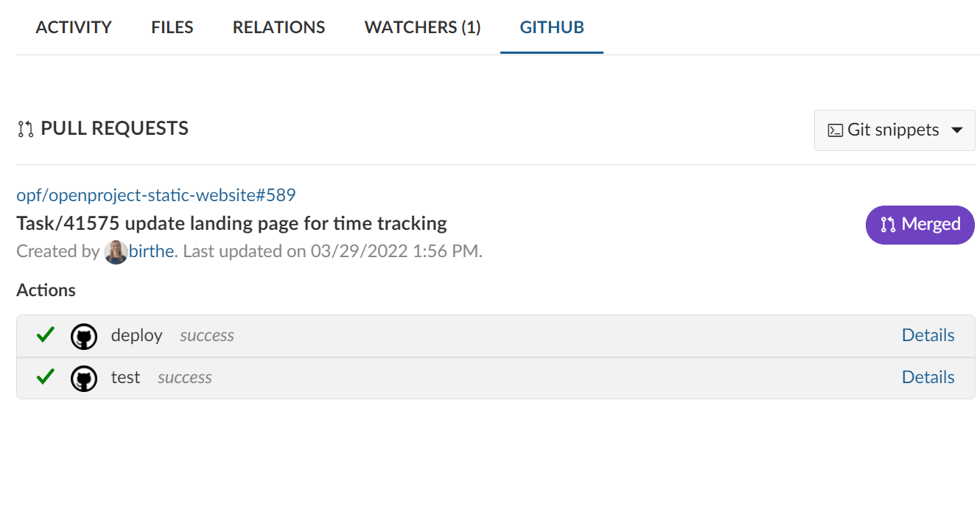980x515 pixels.
Task: Click the pull request icon beside PULL REQUESTS heading
Action: tap(24, 128)
